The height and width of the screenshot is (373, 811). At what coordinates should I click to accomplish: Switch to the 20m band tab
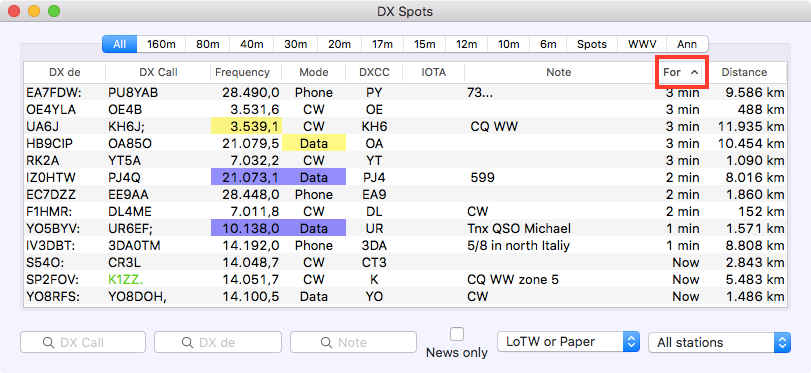(339, 44)
